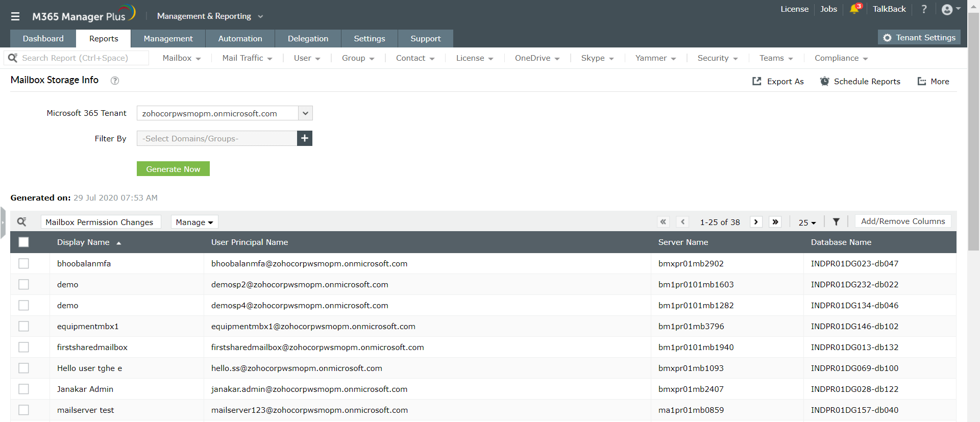Select the bhoobalanmfa row checkbox
The width and height of the screenshot is (980, 422).
click(23, 264)
